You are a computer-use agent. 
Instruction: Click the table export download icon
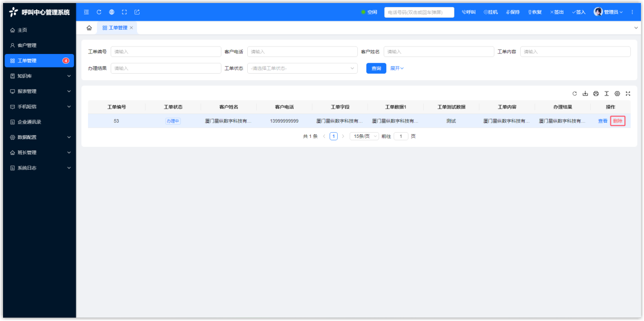click(585, 94)
